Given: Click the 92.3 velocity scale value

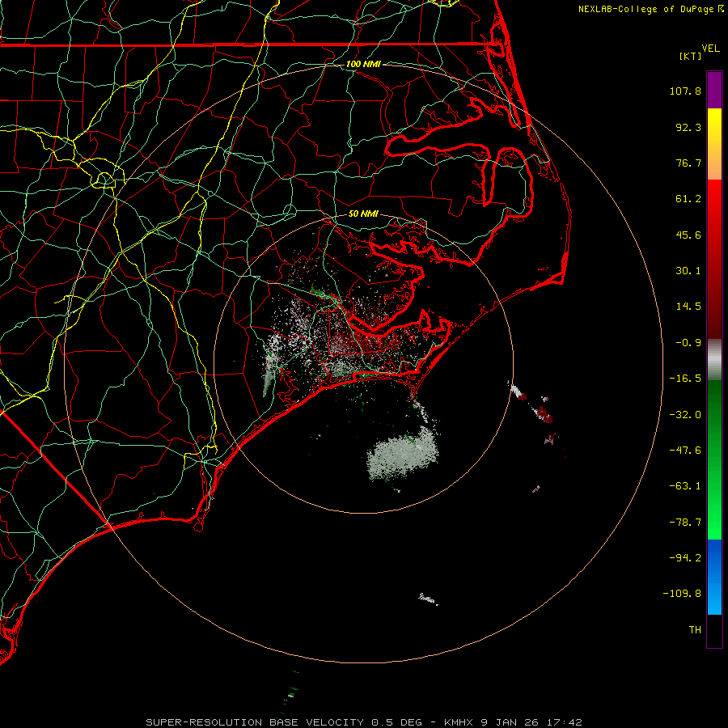Looking at the screenshot, I should (688, 127).
